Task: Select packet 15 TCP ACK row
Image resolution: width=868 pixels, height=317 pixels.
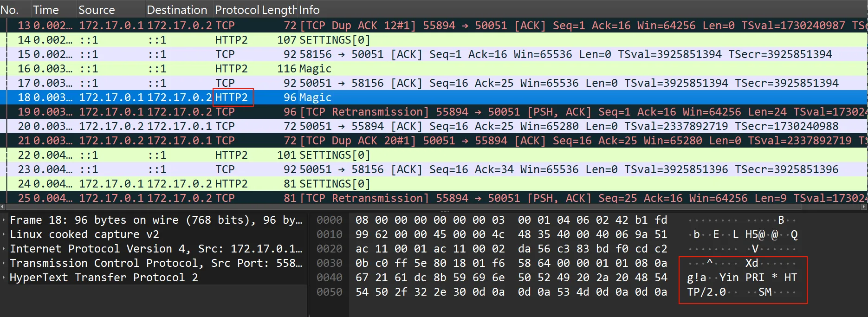Action: click(434, 54)
